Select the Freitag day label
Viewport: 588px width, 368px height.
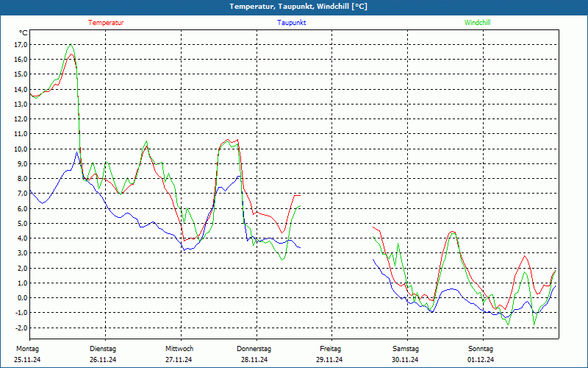coord(331,348)
